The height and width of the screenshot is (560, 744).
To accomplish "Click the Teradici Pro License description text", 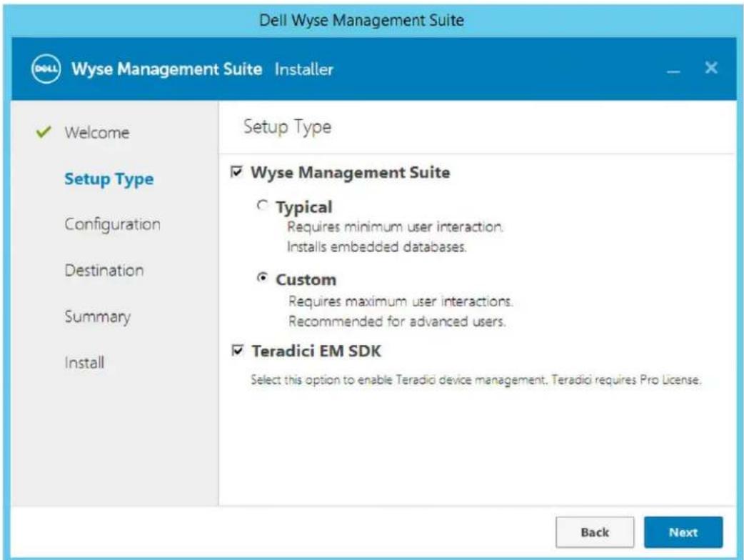I will [476, 380].
